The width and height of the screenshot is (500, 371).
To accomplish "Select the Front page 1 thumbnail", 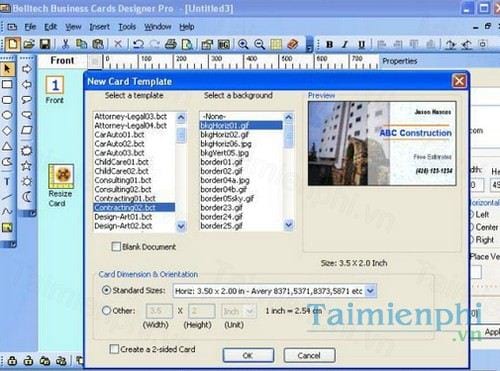I will (x=55, y=86).
